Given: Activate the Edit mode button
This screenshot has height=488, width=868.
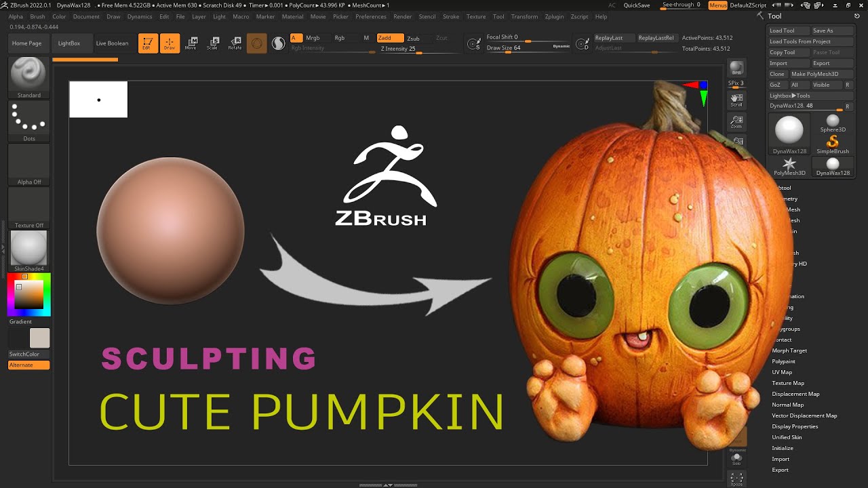Looking at the screenshot, I should [148, 43].
